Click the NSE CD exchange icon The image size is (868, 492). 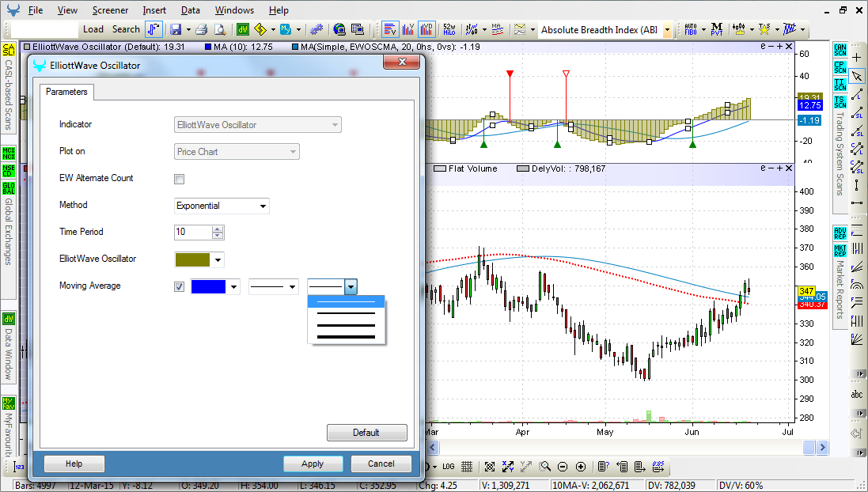pos(8,170)
